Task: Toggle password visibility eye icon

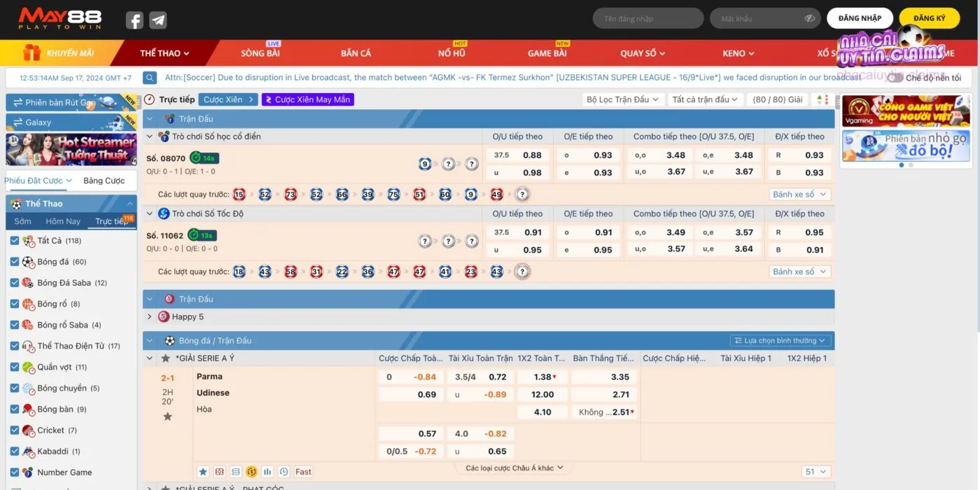Action: tap(810, 19)
